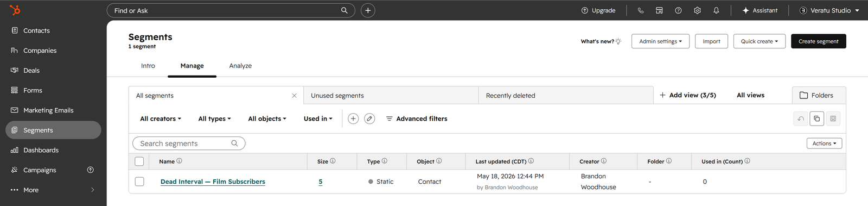
Task: Open Deals in the sidebar
Action: 53,71
